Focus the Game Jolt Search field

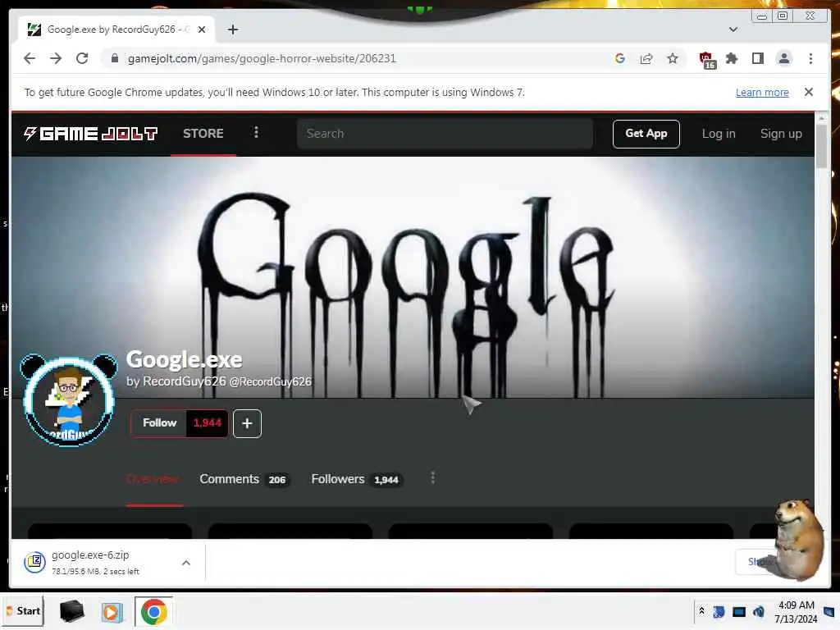click(x=445, y=134)
